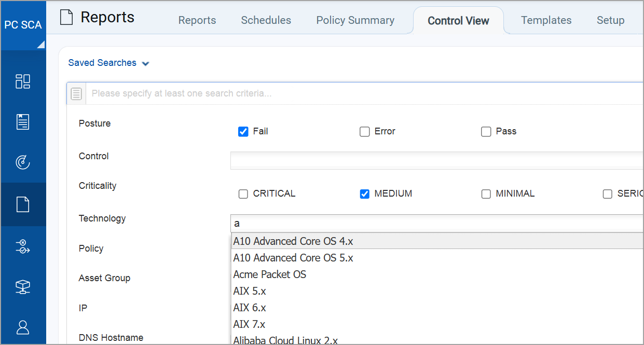Screen dimensions: 644x345
Task: Click the DNS Hostname field label
Action: click(111, 338)
